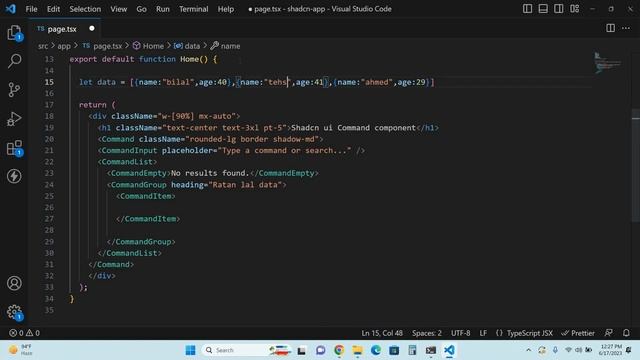Open Chrome from the taskbar

[x=339, y=350]
